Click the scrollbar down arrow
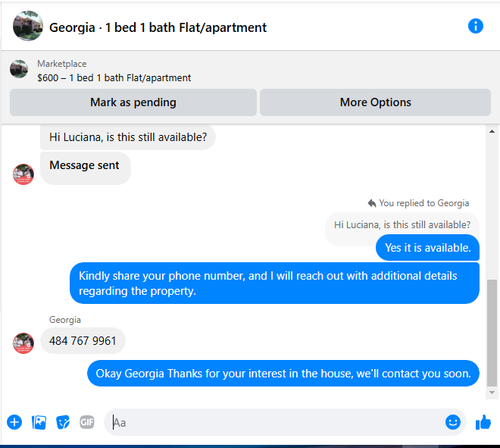 pos(492,392)
